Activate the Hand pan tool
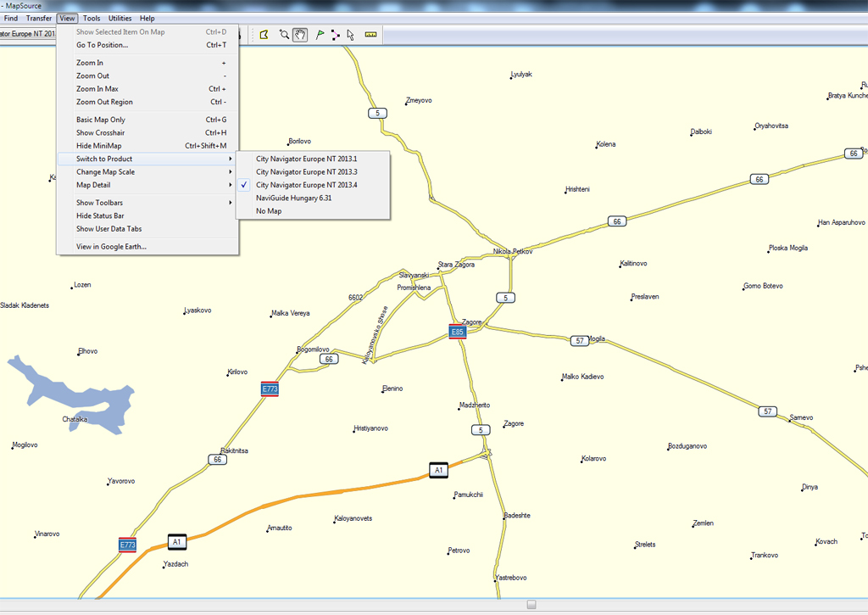Screen dimensions: 868x615 click(x=300, y=35)
